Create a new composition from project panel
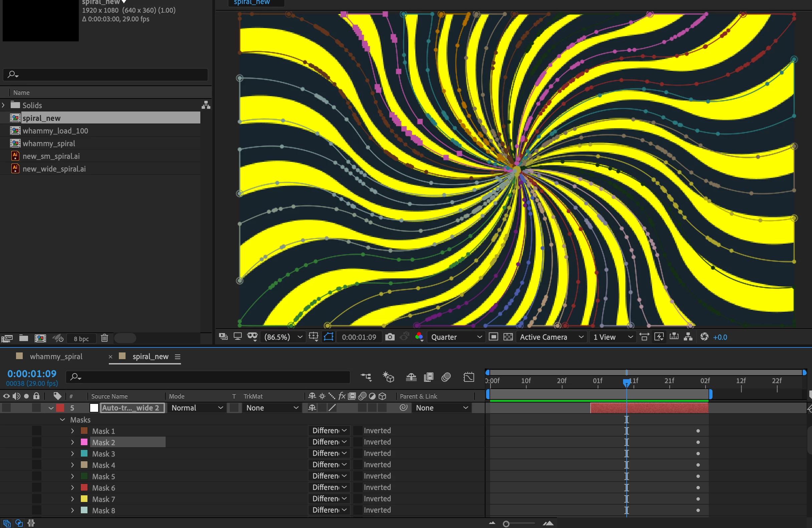This screenshot has height=528, width=812. [40, 338]
